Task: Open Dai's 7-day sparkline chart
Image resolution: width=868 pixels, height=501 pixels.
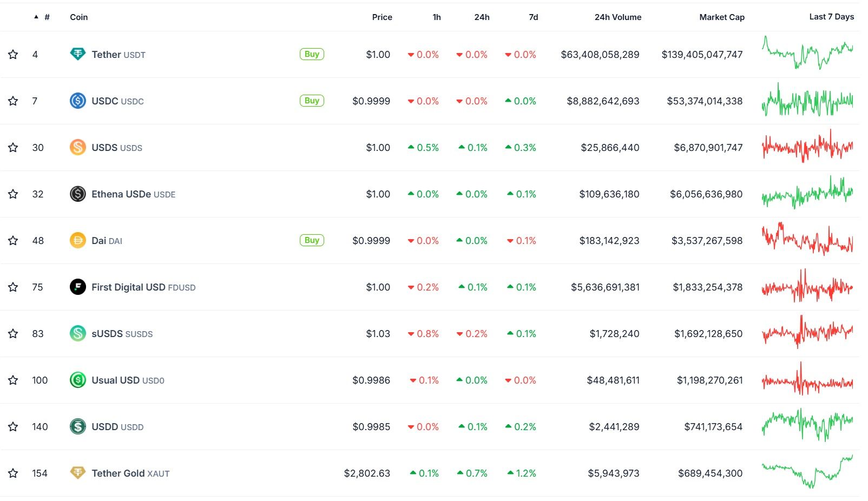Action: (807, 239)
